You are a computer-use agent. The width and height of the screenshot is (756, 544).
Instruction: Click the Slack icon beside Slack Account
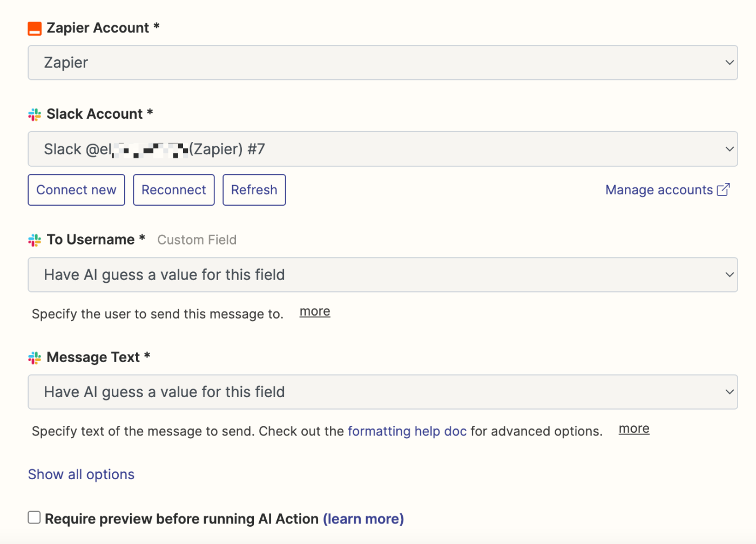point(35,114)
